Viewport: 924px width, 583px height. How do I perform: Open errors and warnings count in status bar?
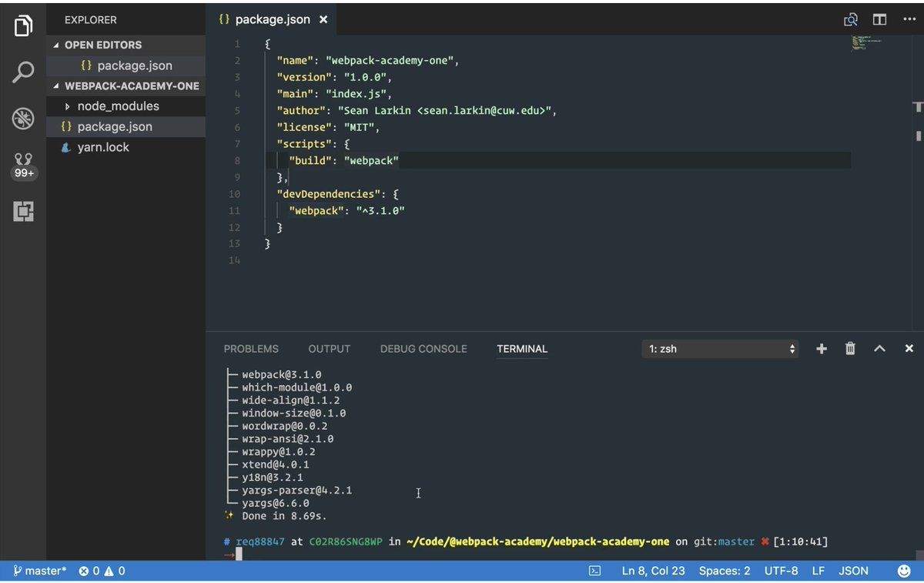(x=102, y=571)
